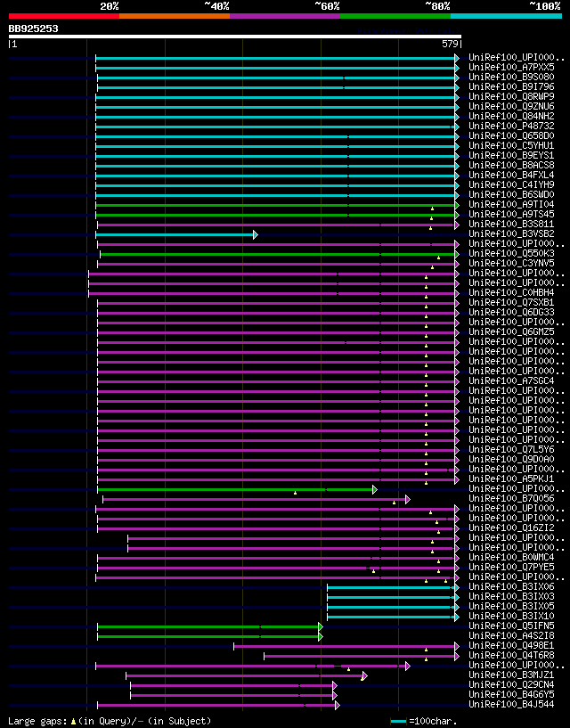Open hit UniRef100_Q8RWP9
This screenshot has height=728, width=570.
point(511,96)
